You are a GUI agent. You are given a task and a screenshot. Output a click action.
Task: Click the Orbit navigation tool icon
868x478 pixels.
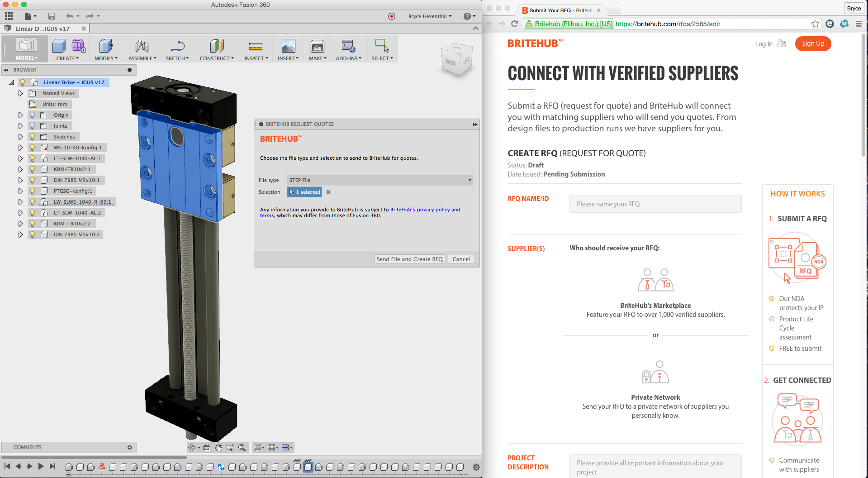192,448
